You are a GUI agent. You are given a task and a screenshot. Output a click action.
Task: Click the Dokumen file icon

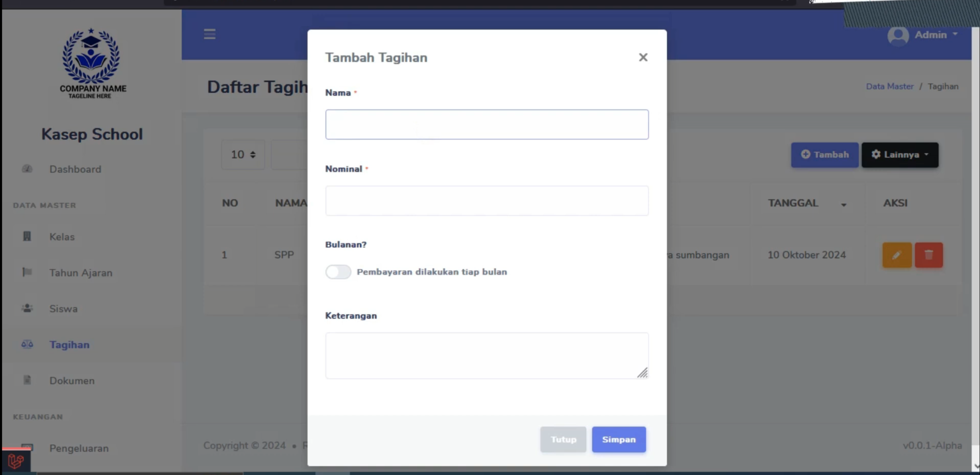[x=27, y=380]
